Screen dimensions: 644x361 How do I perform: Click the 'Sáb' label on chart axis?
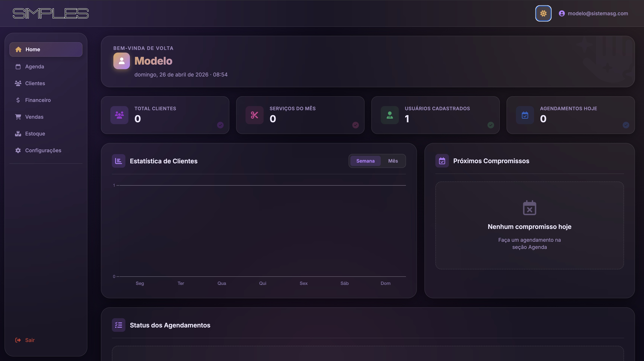point(344,283)
